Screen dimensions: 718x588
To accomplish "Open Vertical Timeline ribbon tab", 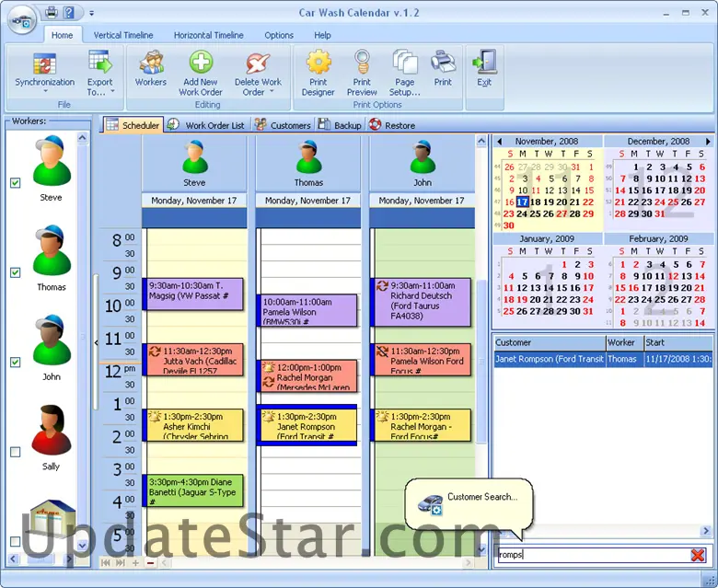I will point(123,35).
